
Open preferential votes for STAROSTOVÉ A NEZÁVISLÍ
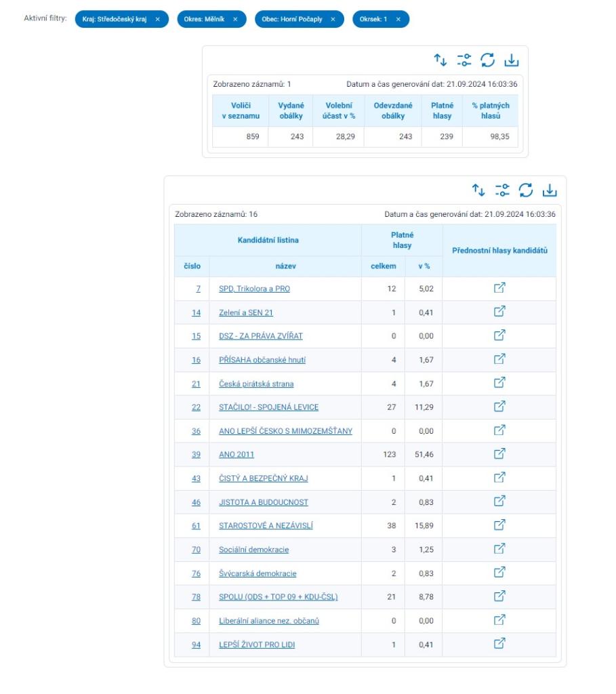point(499,525)
